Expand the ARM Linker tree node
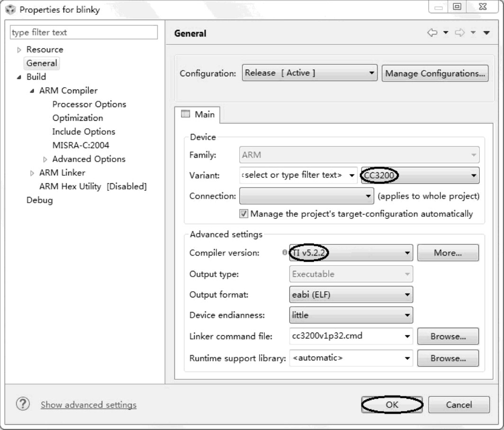Screen dimensions: 504x430 click(33, 173)
